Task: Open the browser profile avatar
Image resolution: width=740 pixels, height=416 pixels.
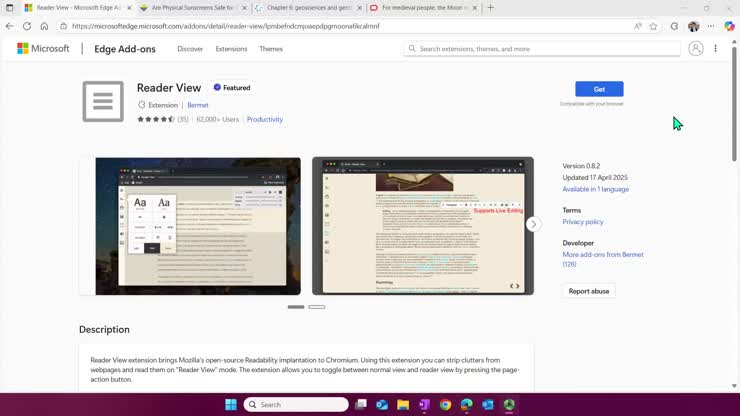Action: point(693,26)
